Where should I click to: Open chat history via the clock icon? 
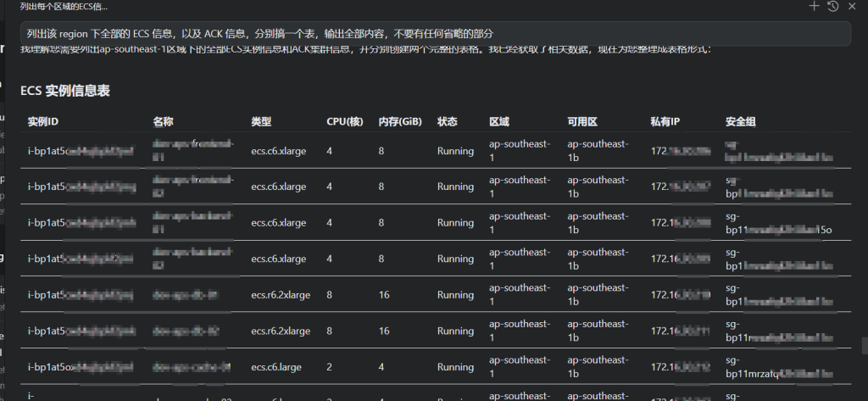(x=833, y=6)
